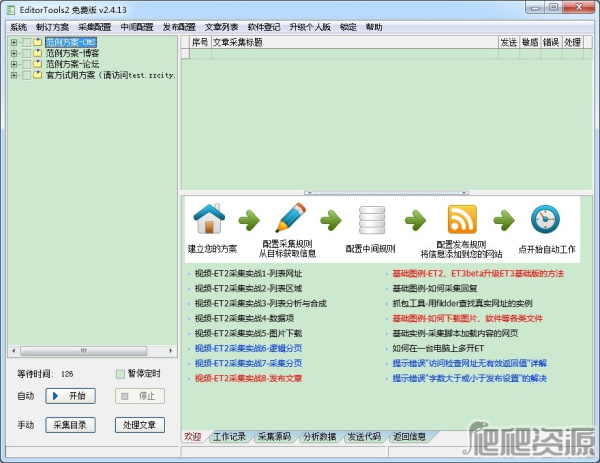Switch to the 工作记录 tab
Image resolution: width=600 pixels, height=463 pixels.
(x=230, y=437)
